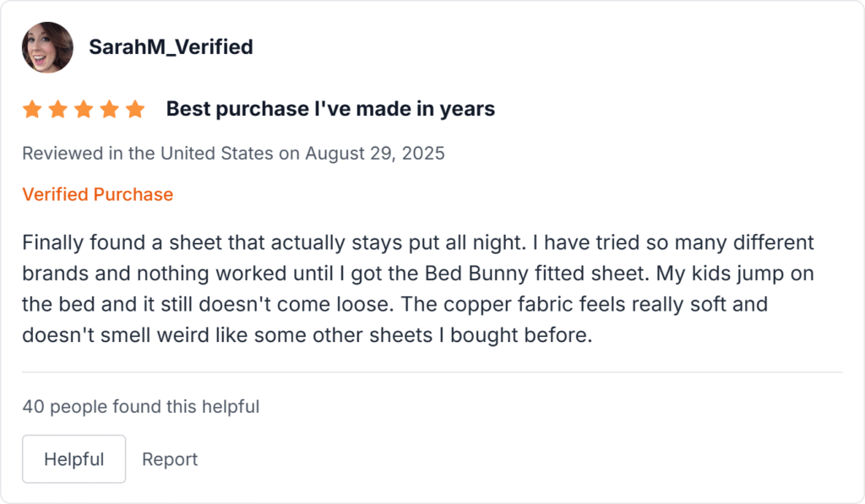Click the second orange rating star
The width and height of the screenshot is (865, 504).
click(57, 109)
